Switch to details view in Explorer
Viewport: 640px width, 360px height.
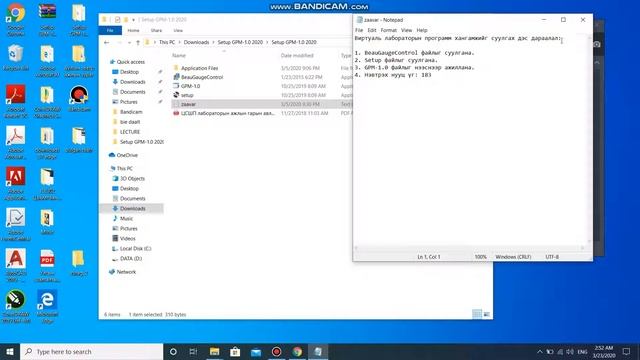point(477,314)
